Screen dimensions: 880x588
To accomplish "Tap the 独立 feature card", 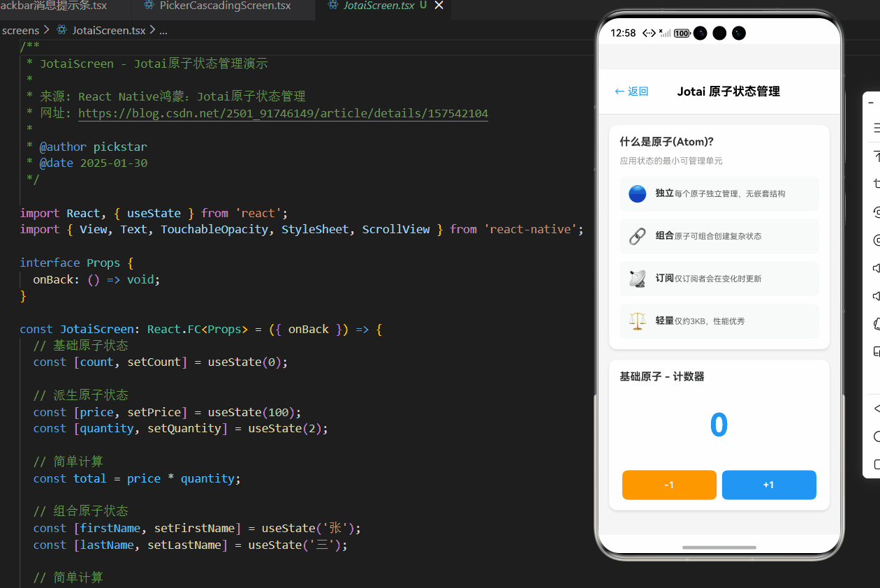I will point(719,193).
